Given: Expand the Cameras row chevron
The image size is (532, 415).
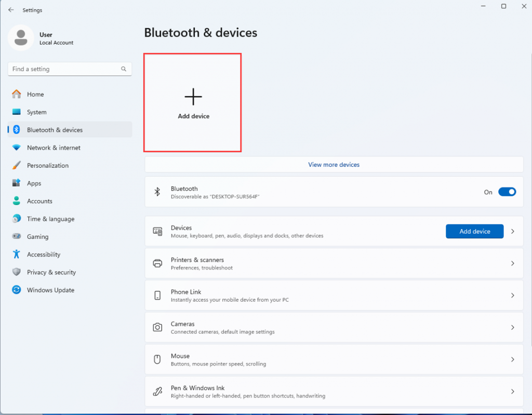Looking at the screenshot, I should coord(513,327).
